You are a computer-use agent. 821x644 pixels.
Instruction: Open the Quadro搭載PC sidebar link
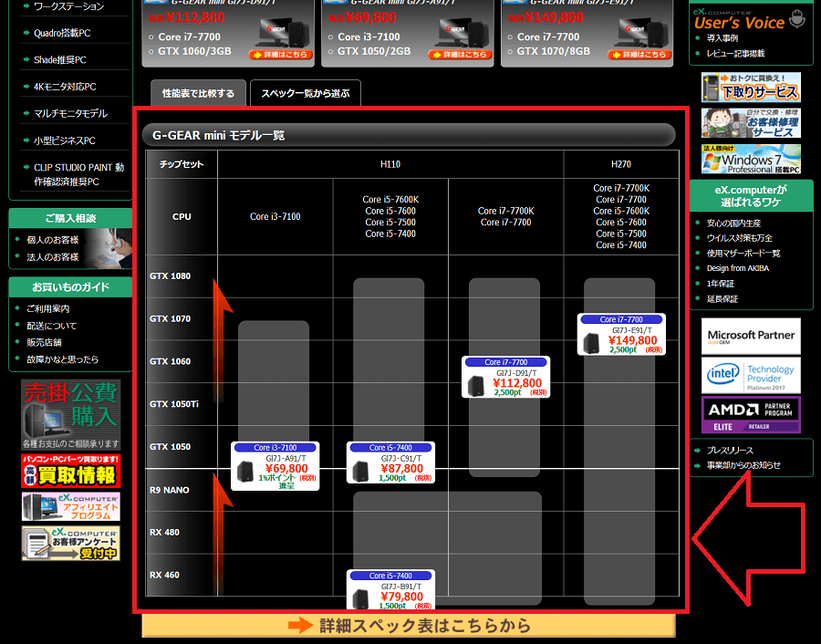62,33
